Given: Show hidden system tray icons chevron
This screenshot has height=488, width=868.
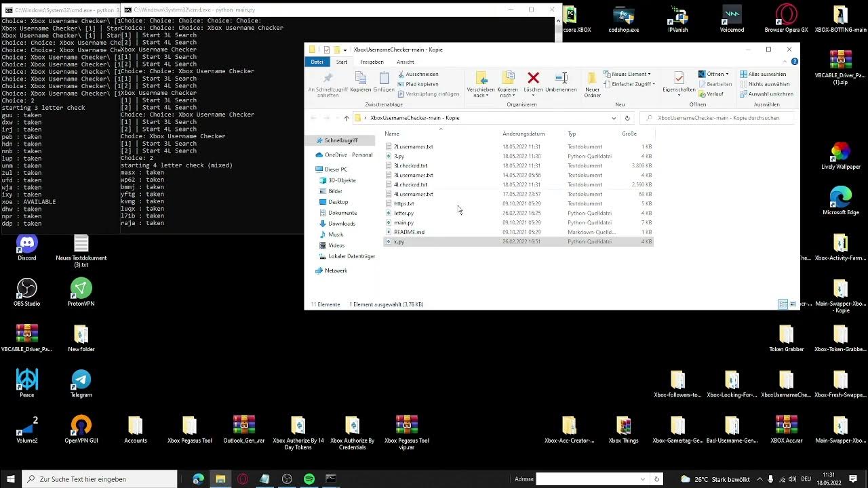Looking at the screenshot, I should pos(759,479).
